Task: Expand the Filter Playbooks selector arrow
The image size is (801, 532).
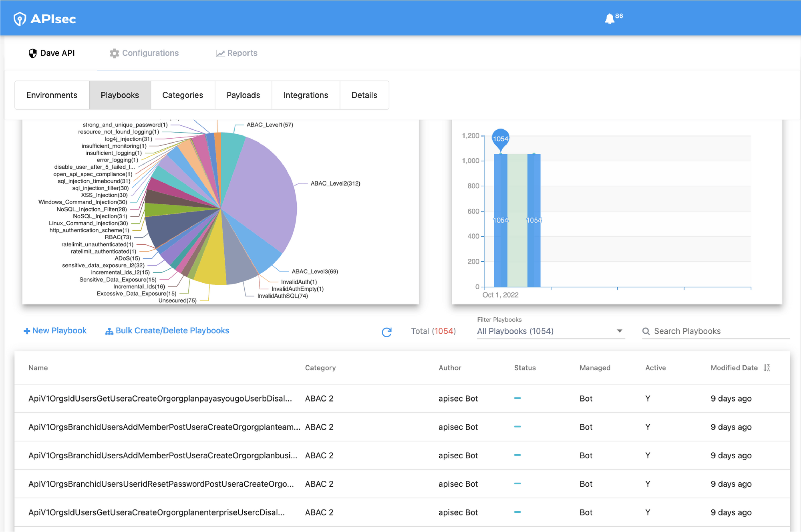Action: click(x=619, y=331)
